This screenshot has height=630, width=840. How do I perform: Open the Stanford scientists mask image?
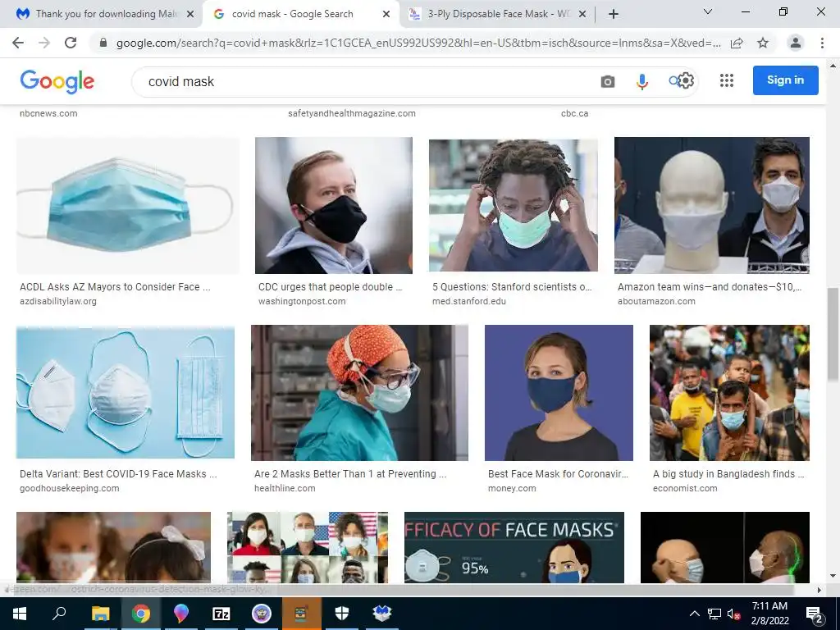(x=514, y=206)
